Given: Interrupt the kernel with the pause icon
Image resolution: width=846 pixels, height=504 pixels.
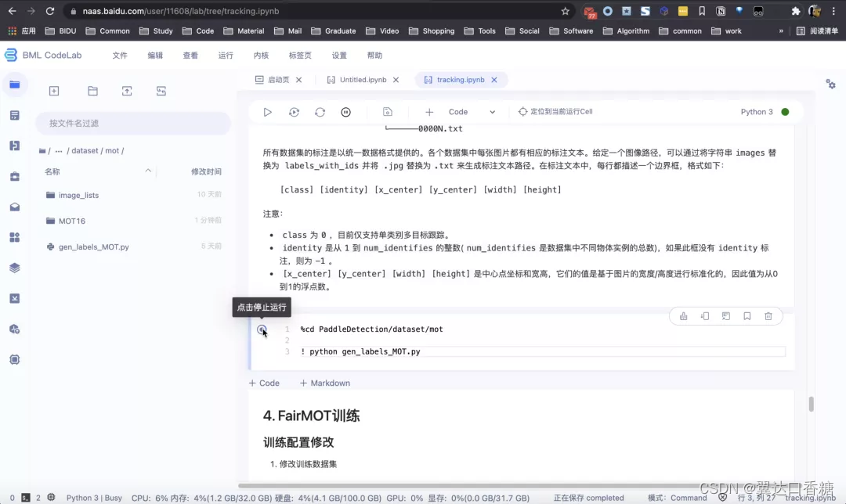Looking at the screenshot, I should point(345,112).
